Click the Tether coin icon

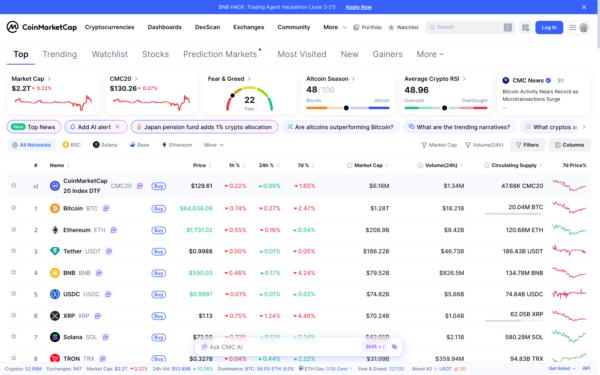pos(55,251)
